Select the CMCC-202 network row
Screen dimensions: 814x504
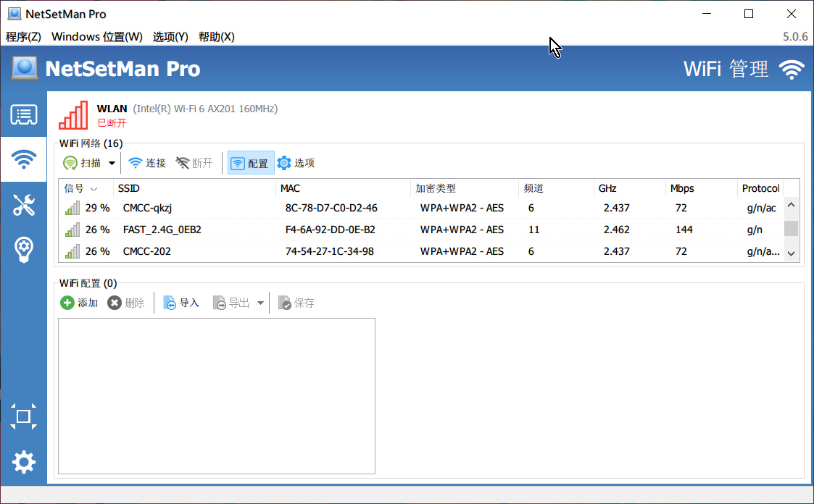coord(421,251)
